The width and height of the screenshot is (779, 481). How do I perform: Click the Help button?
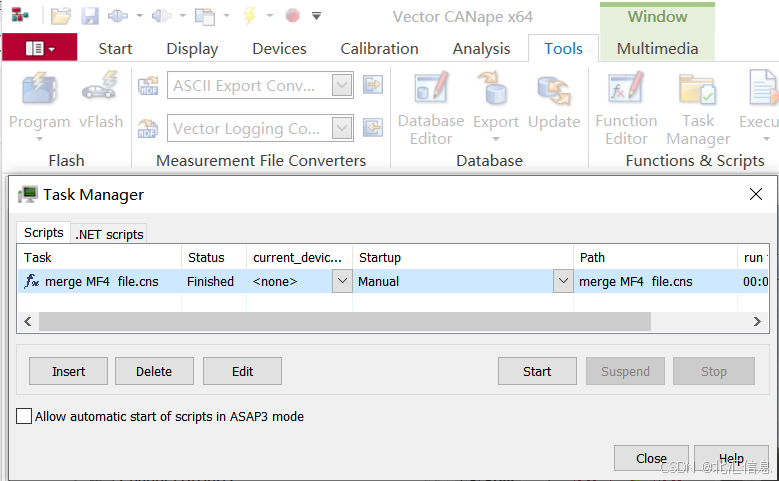pos(731,458)
